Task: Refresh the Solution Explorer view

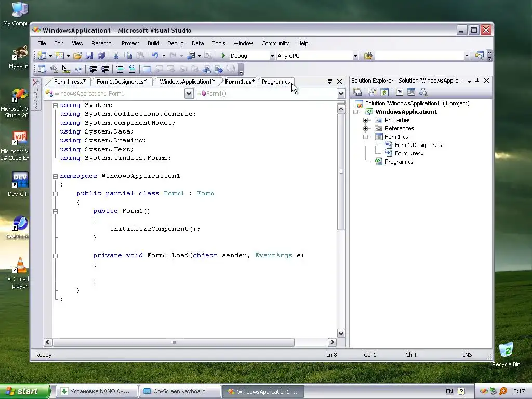Action: tap(384, 92)
